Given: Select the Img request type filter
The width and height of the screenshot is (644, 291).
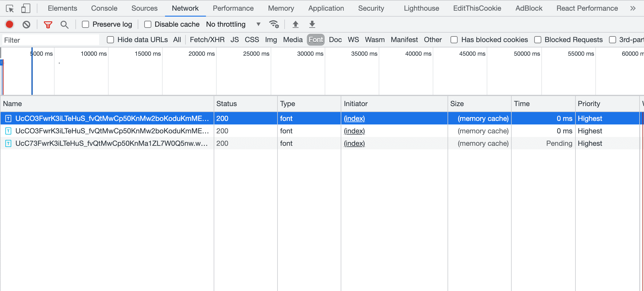Looking at the screenshot, I should point(271,39).
